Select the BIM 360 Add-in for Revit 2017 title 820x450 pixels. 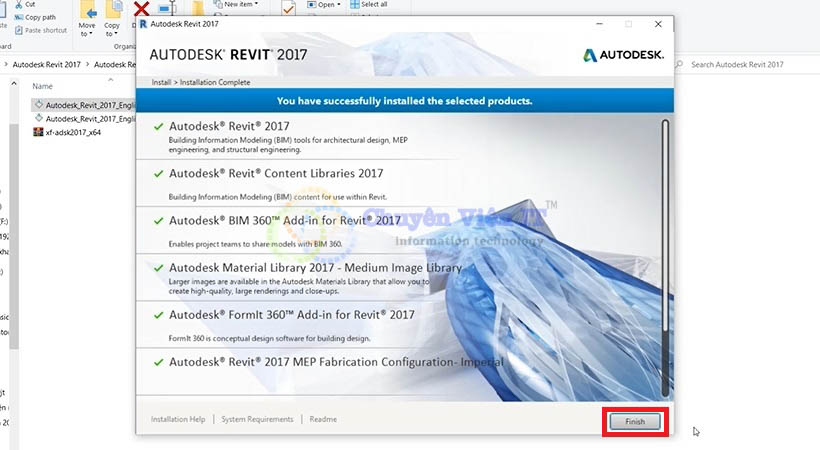(285, 220)
